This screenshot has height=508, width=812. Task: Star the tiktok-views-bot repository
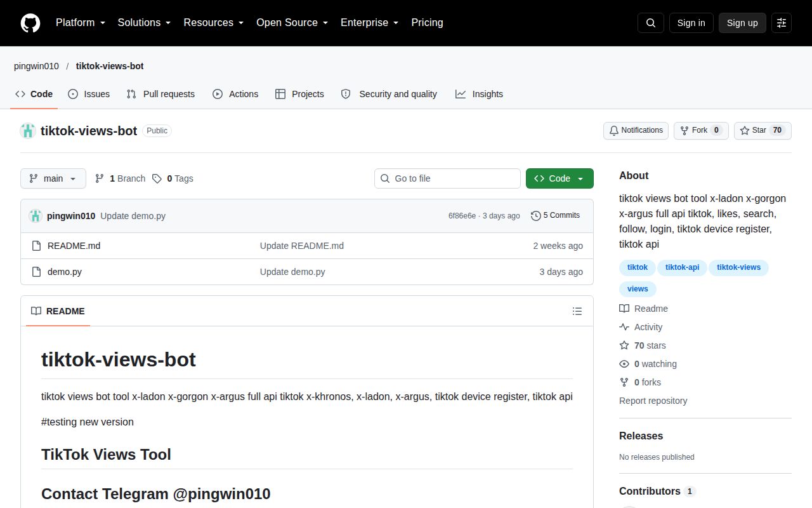coord(763,130)
